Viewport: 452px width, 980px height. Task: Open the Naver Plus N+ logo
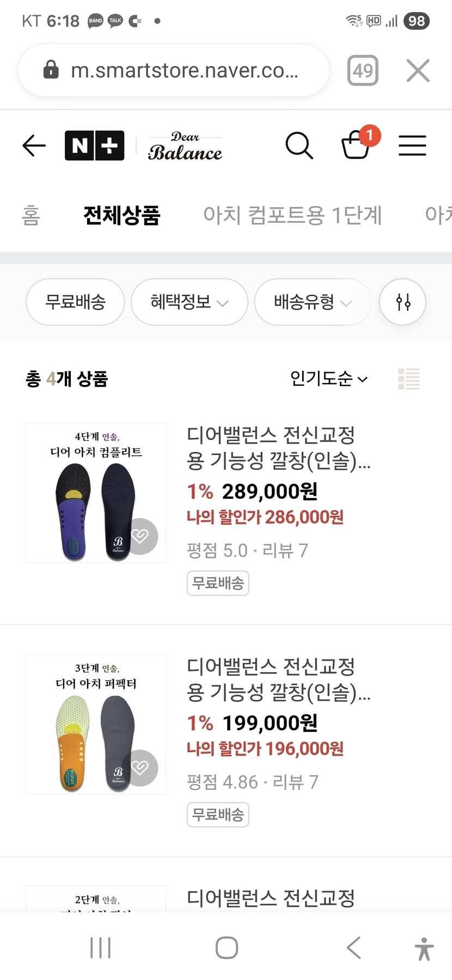click(94, 146)
